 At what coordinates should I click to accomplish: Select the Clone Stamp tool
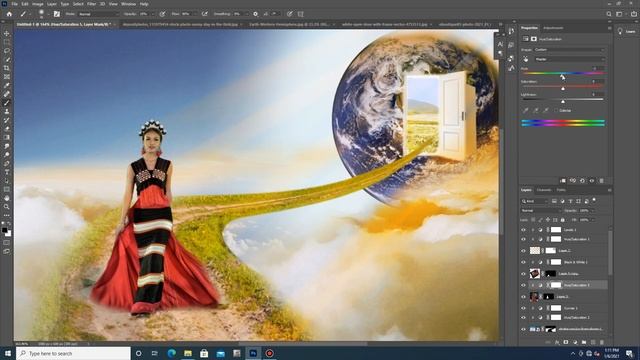point(7,111)
